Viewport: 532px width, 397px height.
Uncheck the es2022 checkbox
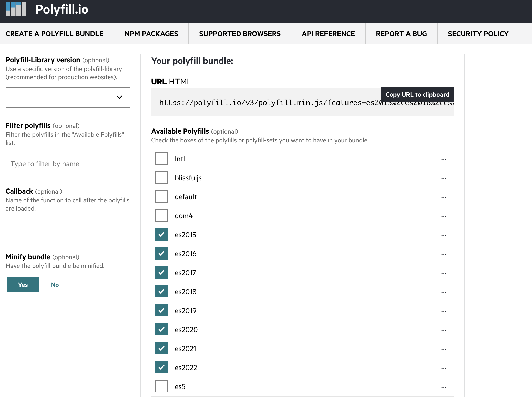tap(161, 367)
